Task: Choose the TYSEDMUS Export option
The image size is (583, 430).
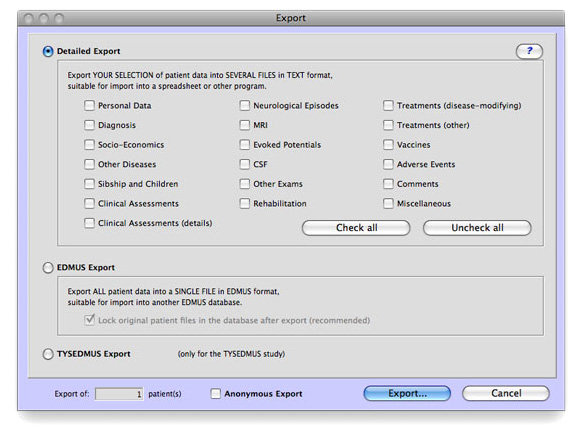Action: pyautogui.click(x=48, y=354)
